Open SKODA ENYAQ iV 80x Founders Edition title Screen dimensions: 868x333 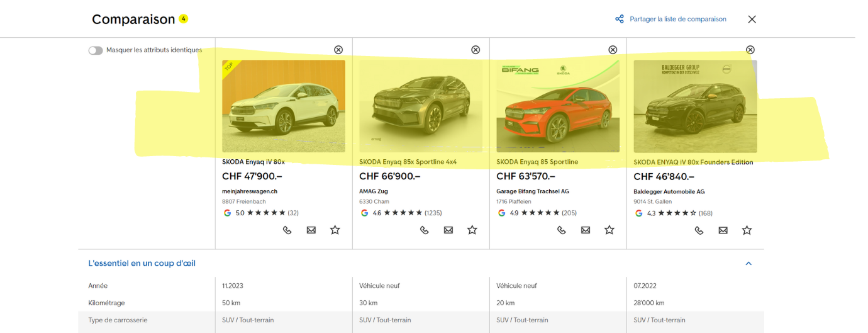(x=693, y=162)
